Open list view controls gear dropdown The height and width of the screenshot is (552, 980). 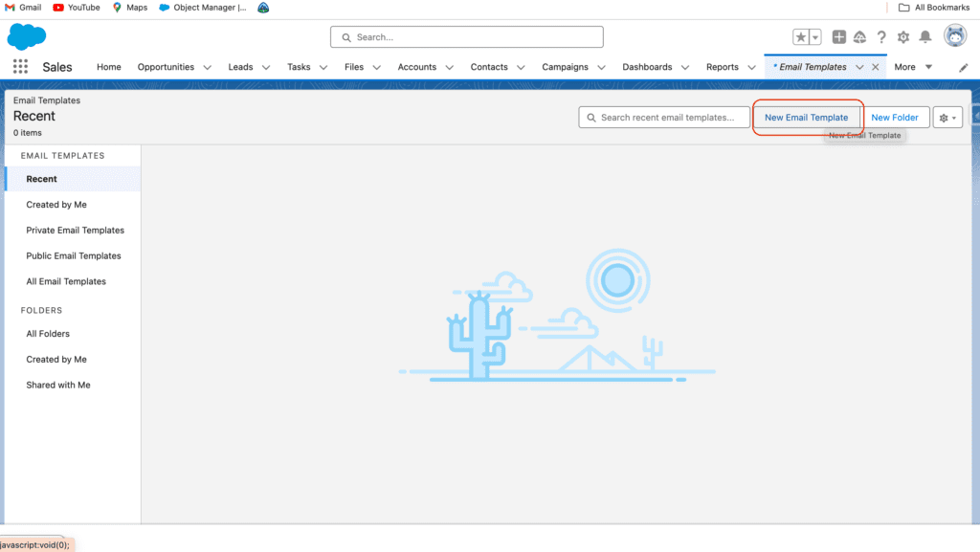(x=947, y=118)
